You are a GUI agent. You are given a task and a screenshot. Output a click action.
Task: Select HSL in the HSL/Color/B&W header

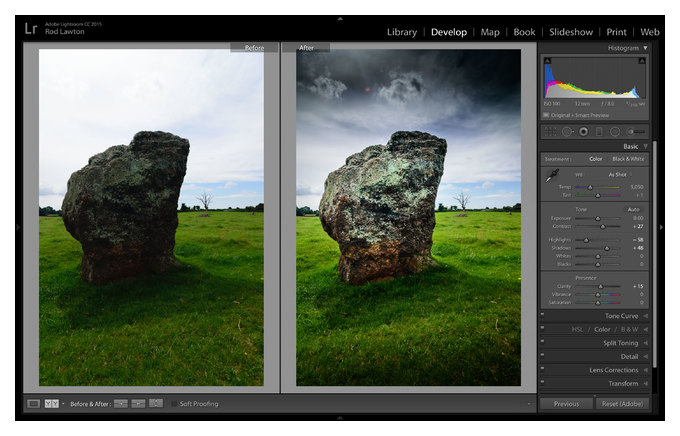click(x=577, y=330)
